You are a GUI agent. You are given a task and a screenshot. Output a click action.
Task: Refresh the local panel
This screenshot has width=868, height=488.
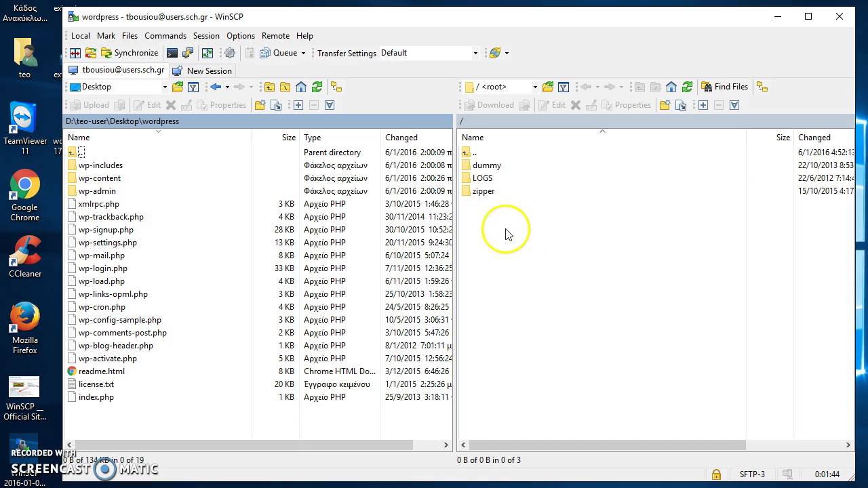coord(317,87)
